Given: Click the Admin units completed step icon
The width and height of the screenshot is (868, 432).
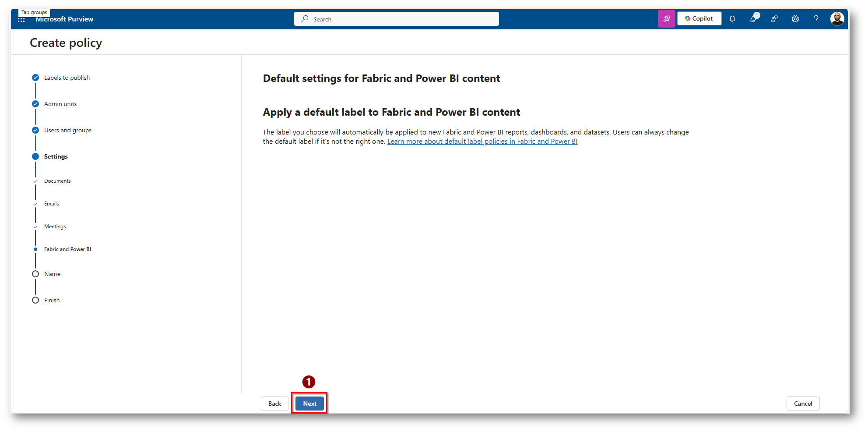Looking at the screenshot, I should pos(35,104).
